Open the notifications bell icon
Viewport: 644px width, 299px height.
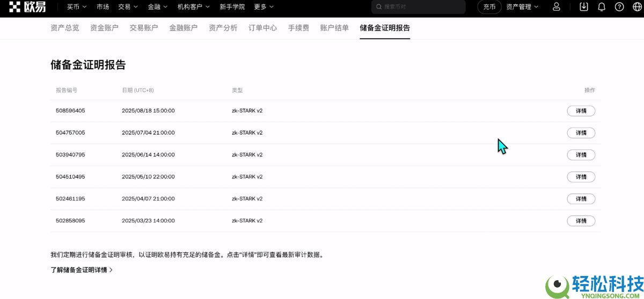click(602, 7)
